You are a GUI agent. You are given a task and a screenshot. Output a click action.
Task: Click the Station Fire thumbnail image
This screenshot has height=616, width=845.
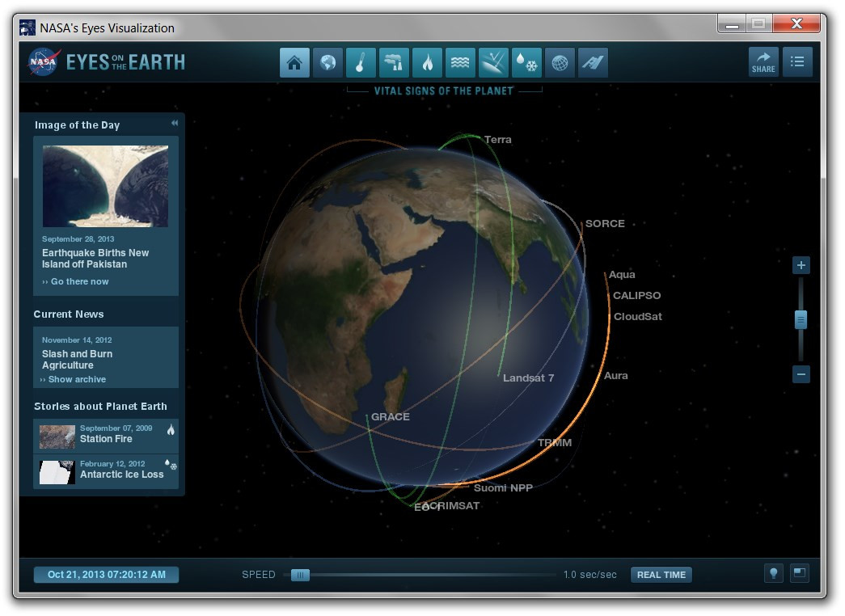(x=57, y=437)
